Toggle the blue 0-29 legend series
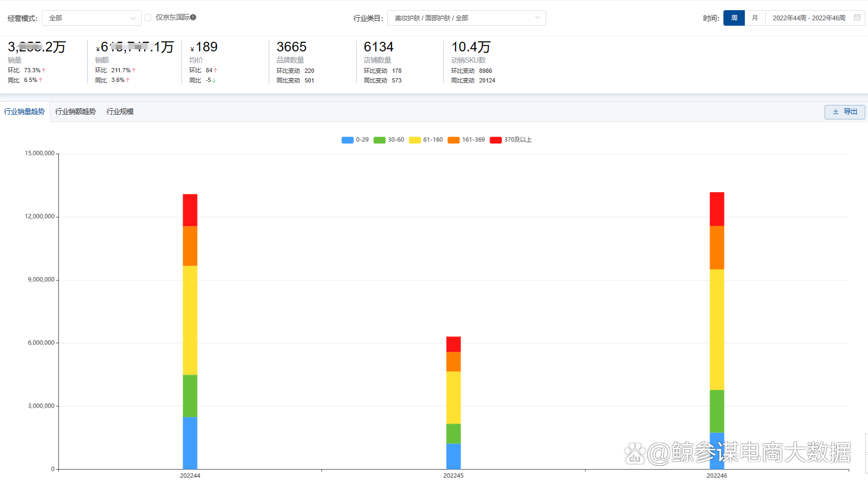The width and height of the screenshot is (868, 483). (x=355, y=140)
